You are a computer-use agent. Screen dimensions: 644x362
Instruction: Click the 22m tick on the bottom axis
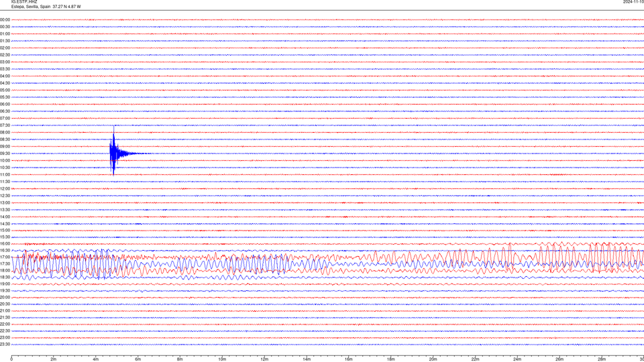click(475, 359)
